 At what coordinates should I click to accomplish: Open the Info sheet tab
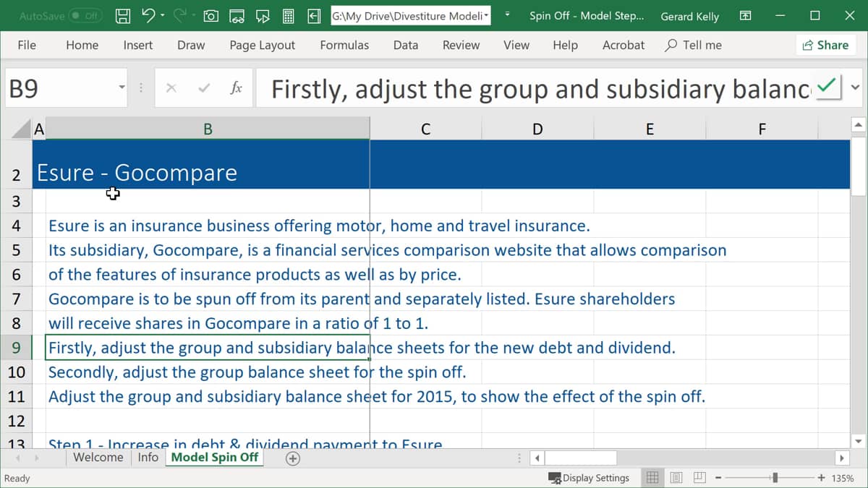tap(148, 457)
